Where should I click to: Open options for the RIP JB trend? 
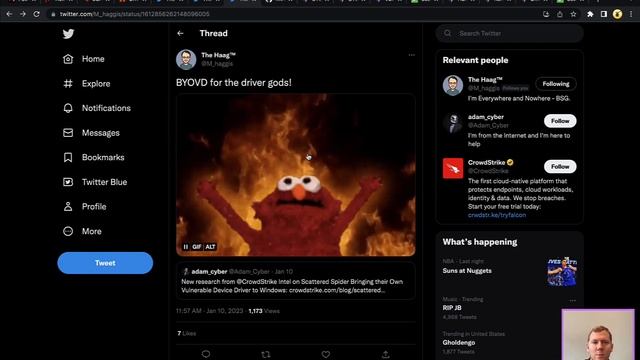point(572,300)
